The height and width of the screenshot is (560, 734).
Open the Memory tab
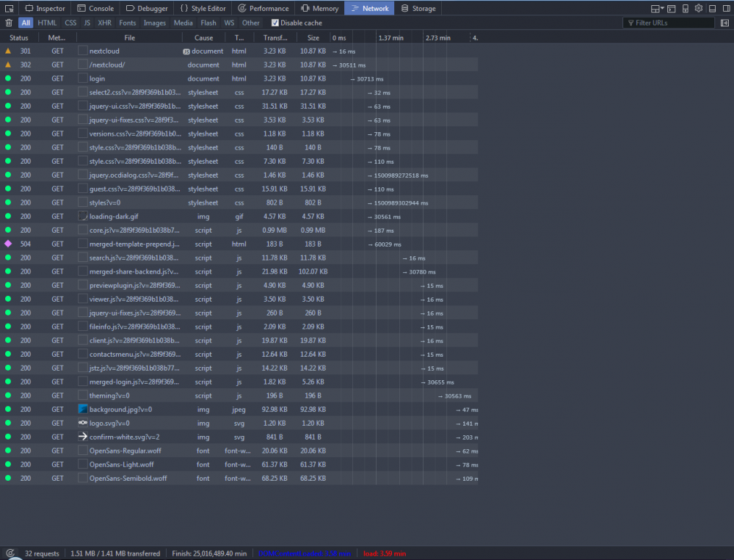[320, 8]
